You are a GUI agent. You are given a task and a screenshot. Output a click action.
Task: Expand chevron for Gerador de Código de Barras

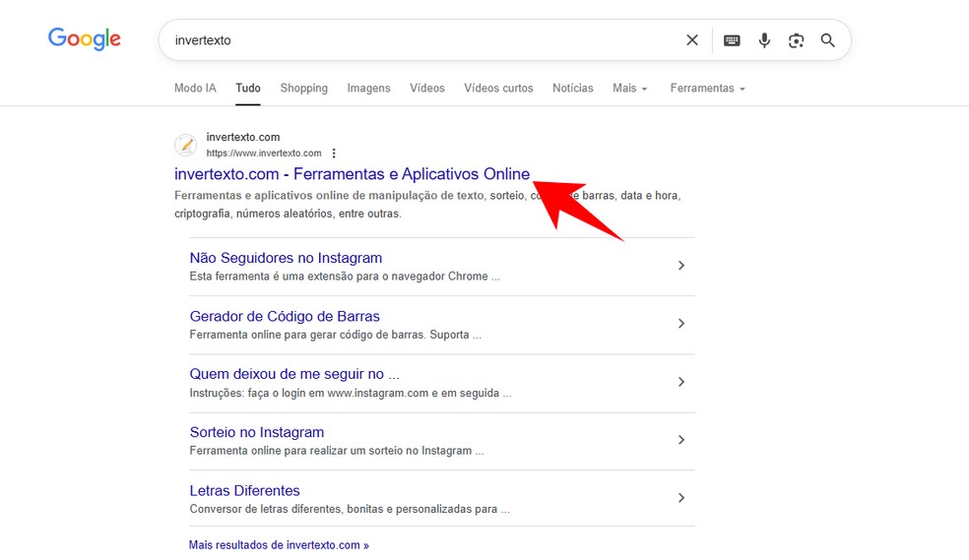click(x=681, y=324)
